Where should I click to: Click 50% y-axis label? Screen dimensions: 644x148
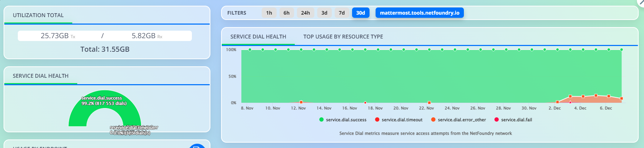[x=232, y=76]
